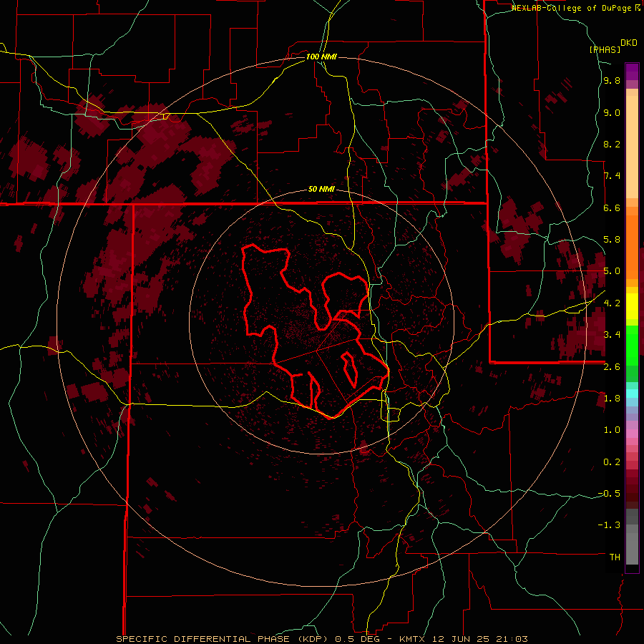Image resolution: width=644 pixels, height=644 pixels.
Task: Pick the light peach band of the color scale
Action: click(632, 147)
